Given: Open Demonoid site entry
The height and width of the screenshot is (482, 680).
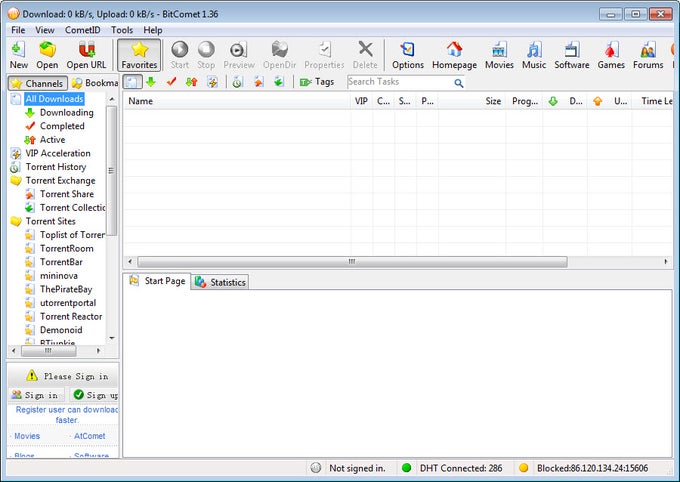Looking at the screenshot, I should [61, 330].
